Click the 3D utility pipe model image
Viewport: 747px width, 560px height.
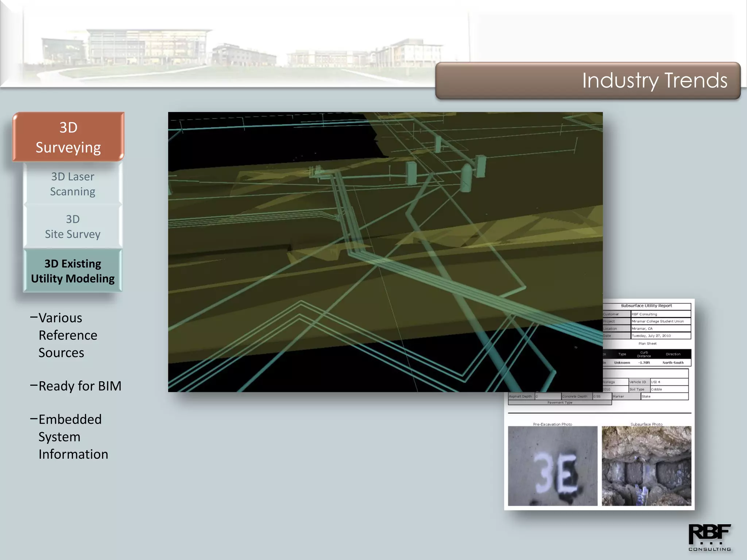click(385, 252)
